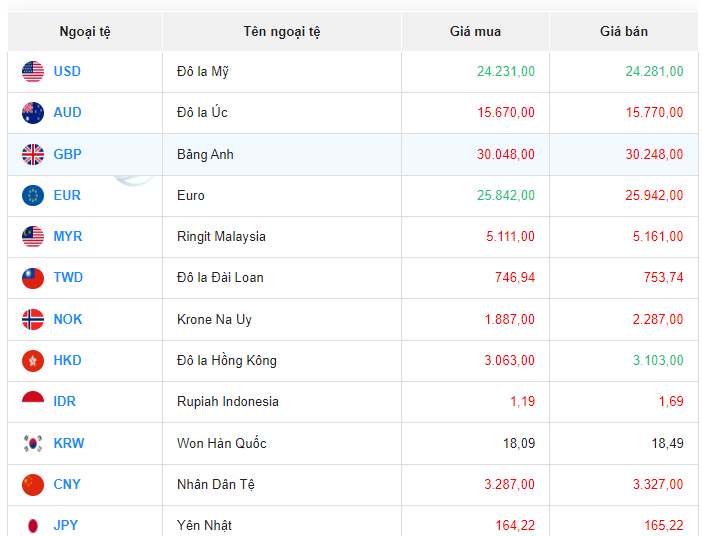This screenshot has height=536, width=702.
Task: Click the Norwegian flag icon
Action: point(33,320)
